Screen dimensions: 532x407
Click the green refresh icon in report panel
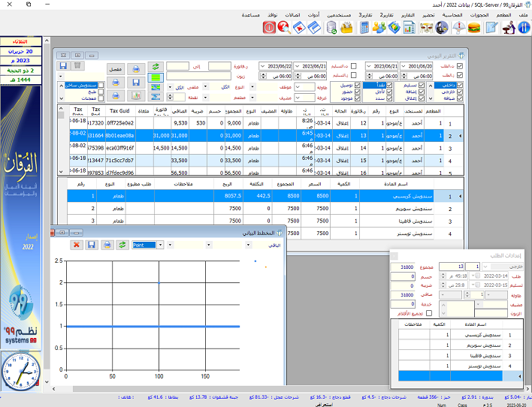point(155,68)
